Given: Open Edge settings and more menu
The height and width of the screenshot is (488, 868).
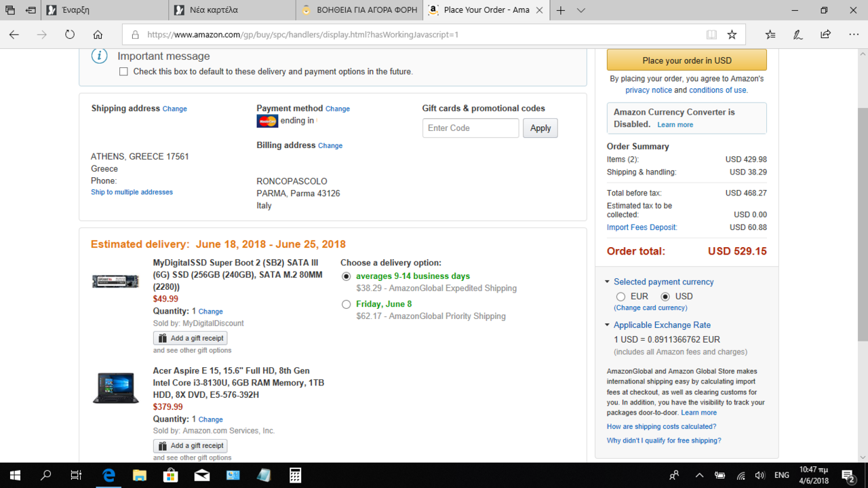Looking at the screenshot, I should [853, 35].
